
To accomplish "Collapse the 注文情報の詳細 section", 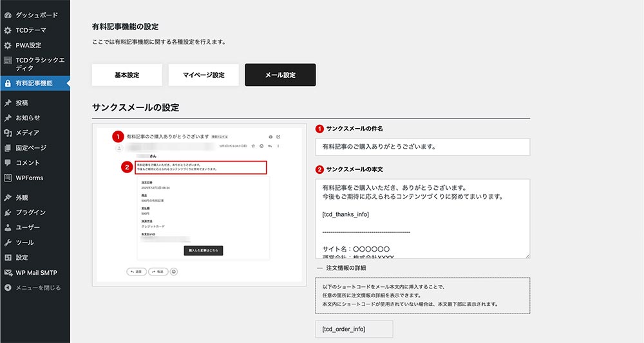I will pos(341,268).
